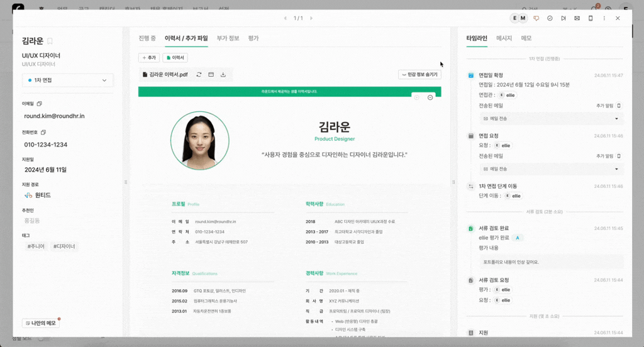
Task: Click the thumbs-down reject icon in the header
Action: pyautogui.click(x=536, y=18)
